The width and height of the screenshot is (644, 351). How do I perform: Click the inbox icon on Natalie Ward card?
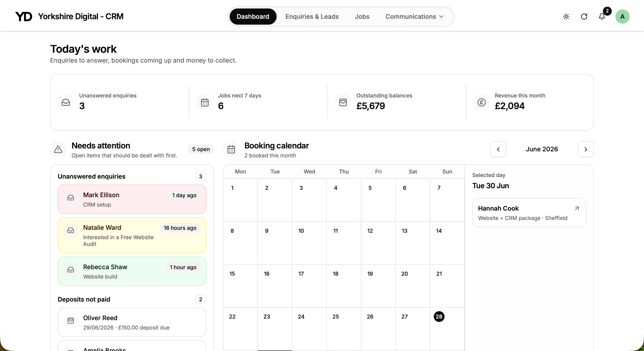click(71, 230)
